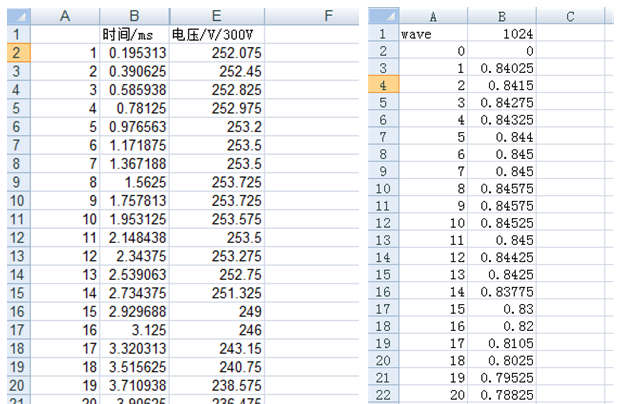Click cell with value 1.171875
This screenshot has height=404, width=622.
pyautogui.click(x=134, y=145)
